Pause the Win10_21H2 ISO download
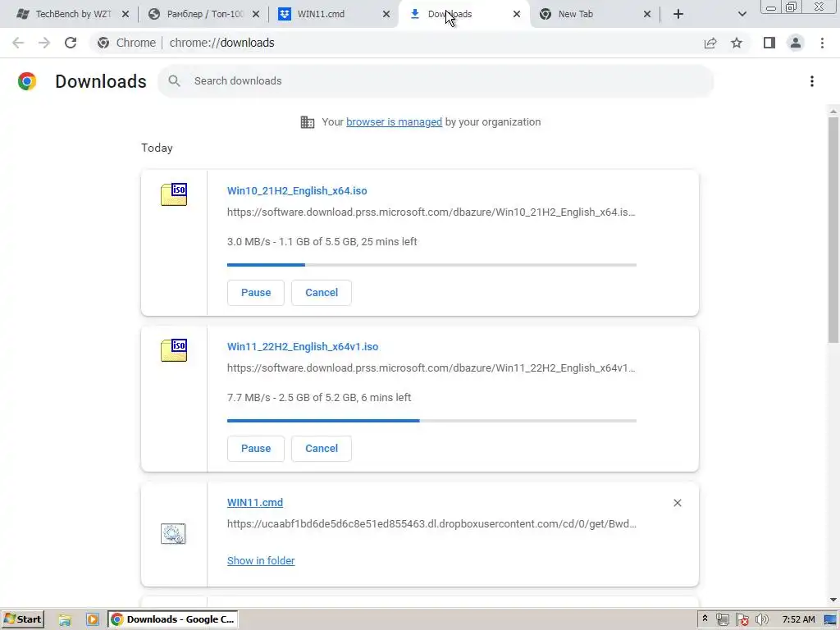 [256, 293]
